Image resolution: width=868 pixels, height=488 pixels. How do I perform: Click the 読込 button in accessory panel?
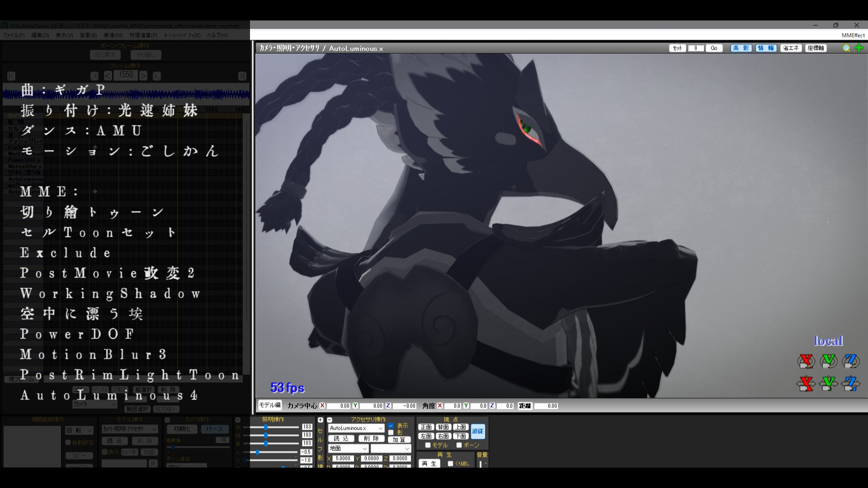coord(341,438)
